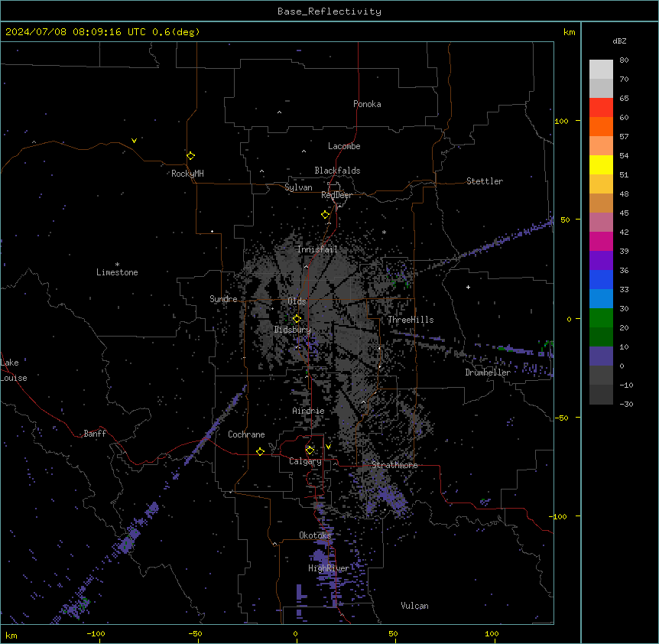Click the ThreeHills label
659x644 pixels.
pyautogui.click(x=411, y=320)
